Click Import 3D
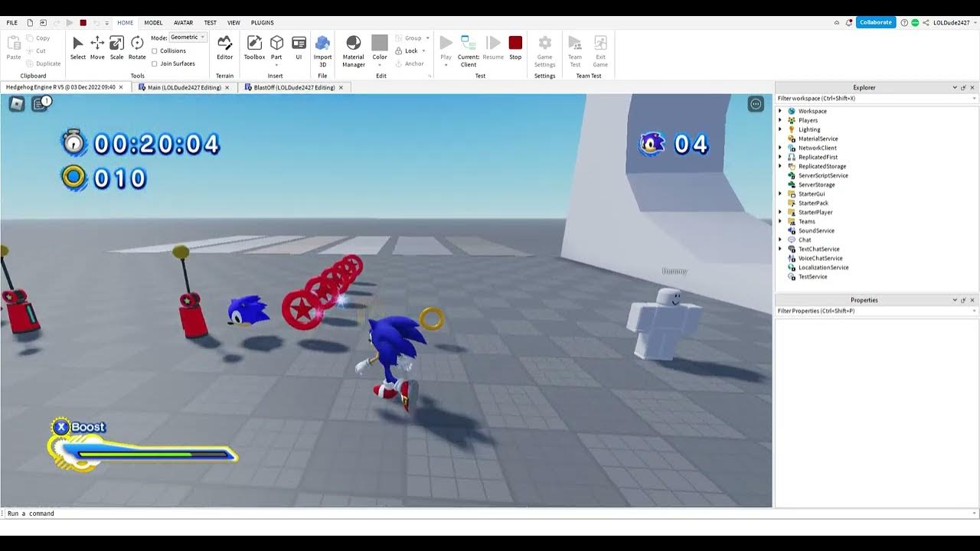The height and width of the screenshot is (551, 980). coord(322,51)
